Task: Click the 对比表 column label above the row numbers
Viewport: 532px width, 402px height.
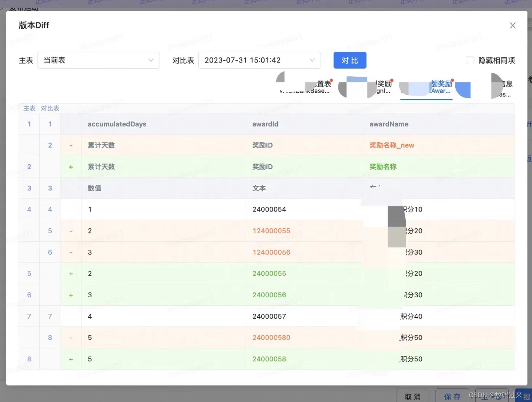Action: pyautogui.click(x=50, y=108)
